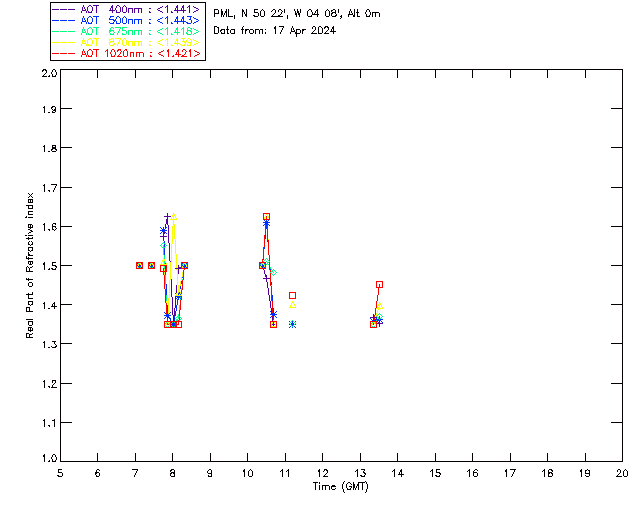Click the x-axis tick label 5
This screenshot has height=512, width=640.
[x=60, y=473]
